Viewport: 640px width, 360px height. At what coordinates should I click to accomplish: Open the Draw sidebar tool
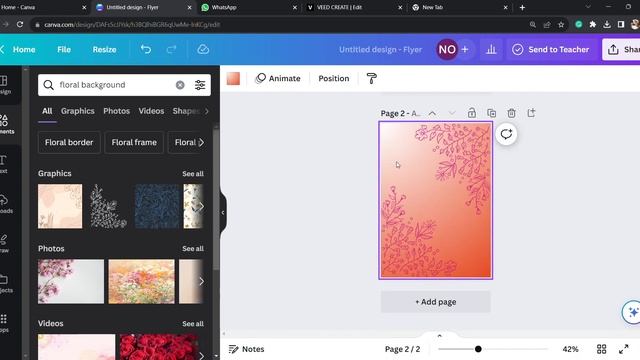pyautogui.click(x=4, y=243)
